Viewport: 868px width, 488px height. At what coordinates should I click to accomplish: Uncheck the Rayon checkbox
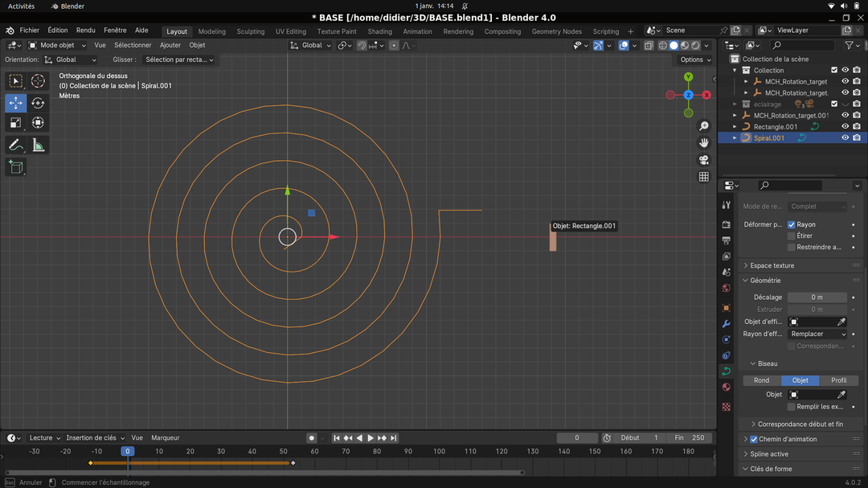coord(792,225)
